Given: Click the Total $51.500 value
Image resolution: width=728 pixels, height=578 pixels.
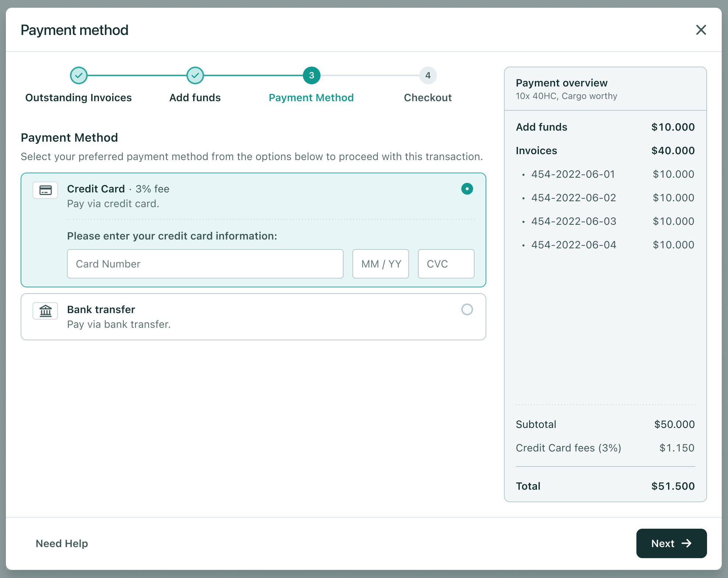Looking at the screenshot, I should click(673, 486).
